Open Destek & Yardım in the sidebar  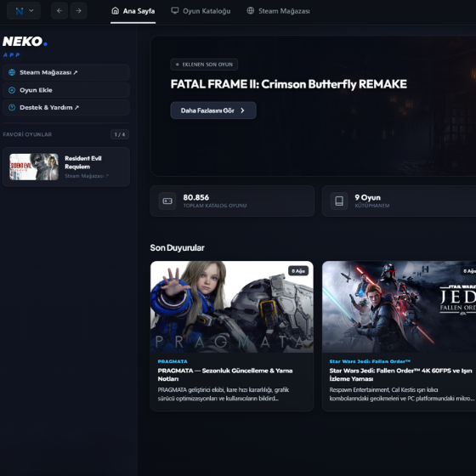tap(66, 107)
